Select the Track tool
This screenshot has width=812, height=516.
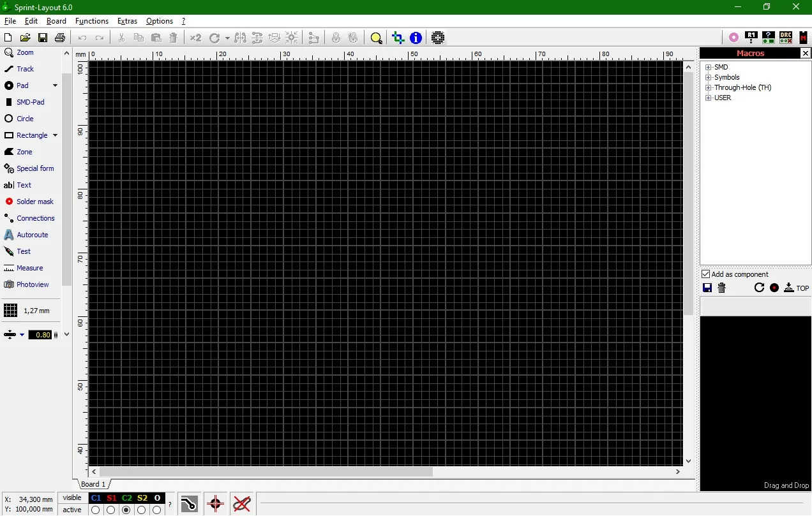[x=19, y=69]
